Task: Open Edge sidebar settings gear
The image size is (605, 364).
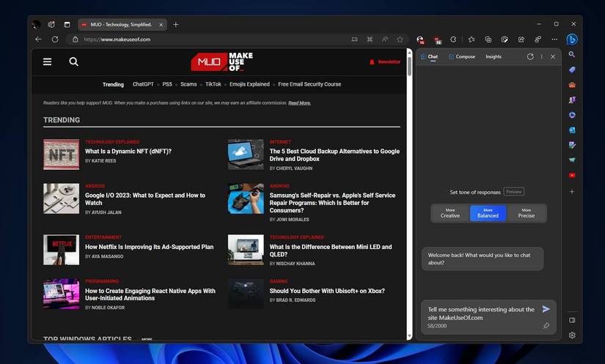Action: [x=572, y=335]
